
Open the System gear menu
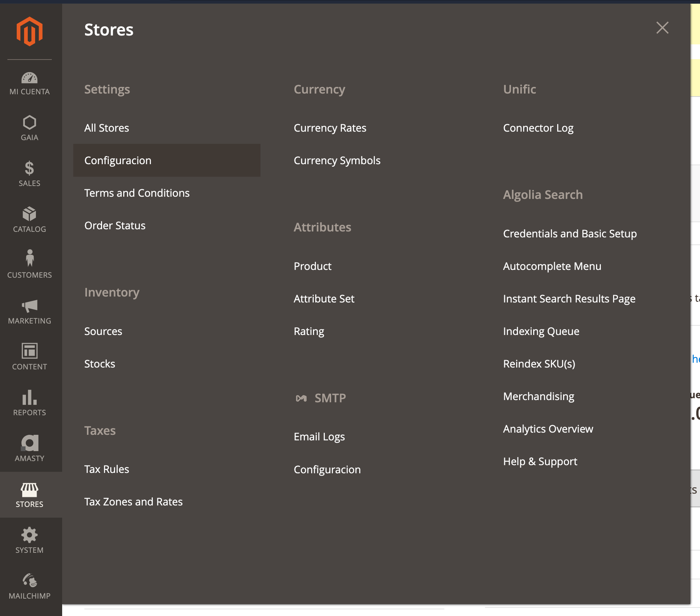coord(30,540)
